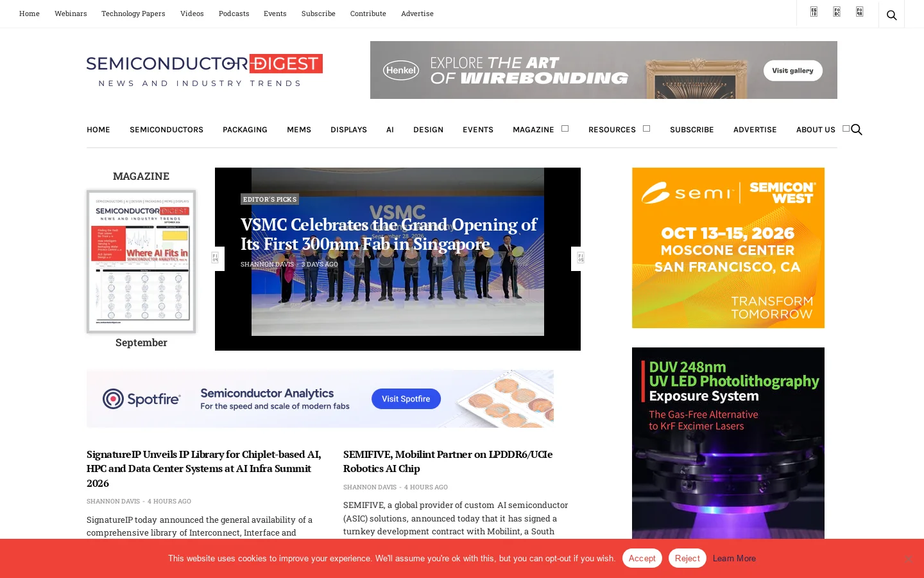
Task: Accept cookies in the banner
Action: coord(642,558)
